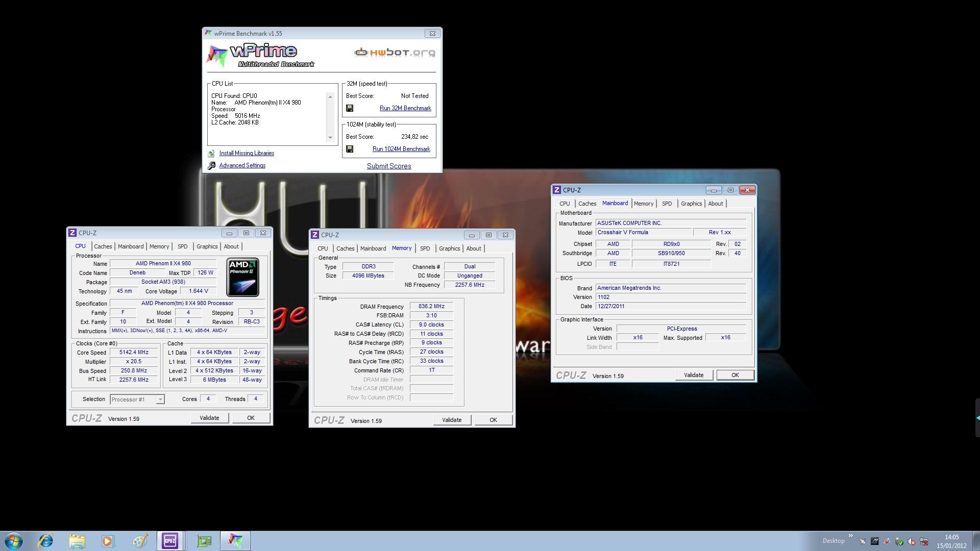The height and width of the screenshot is (551, 980).
Task: Click the taskbar clock 14:05
Action: coord(951,537)
